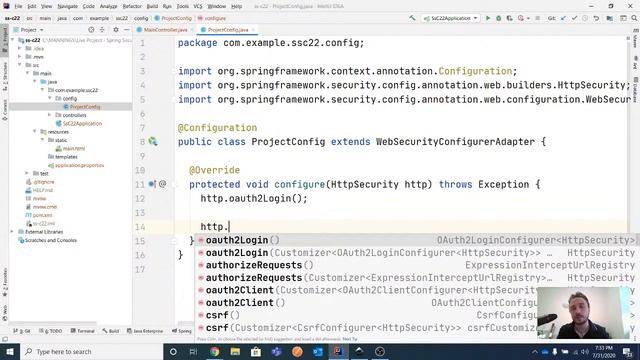Choose oauth2Login() first completion suggestion

[416, 240]
